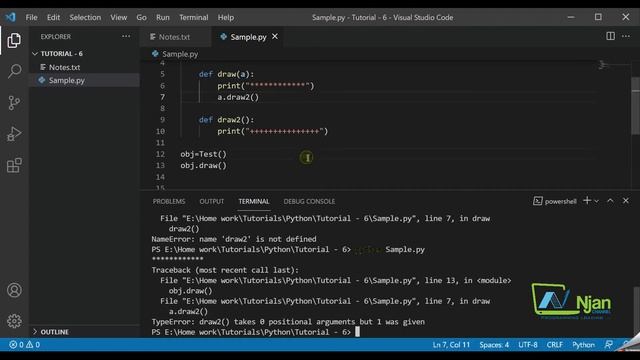Click the def draw2(): code line
Viewport: 640px width, 360px height.
coord(226,120)
